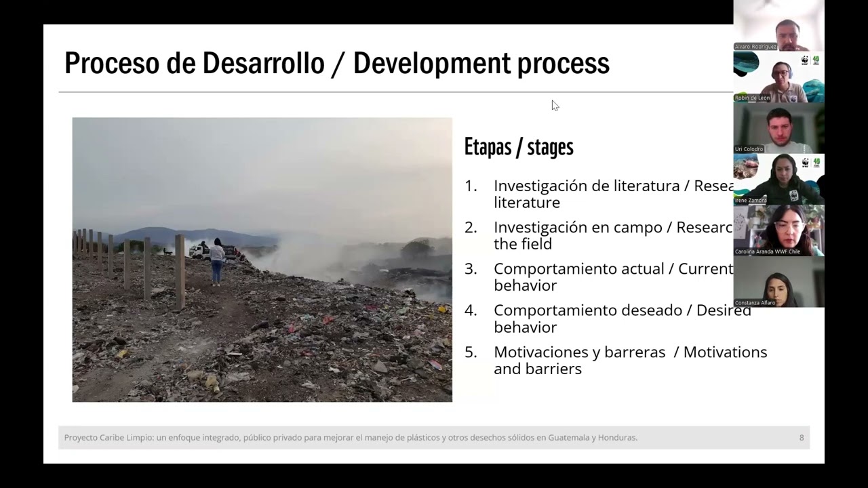Image resolution: width=868 pixels, height=488 pixels.
Task: Click the footer text 'Proyecto Caribe Limpio'
Action: point(108,438)
